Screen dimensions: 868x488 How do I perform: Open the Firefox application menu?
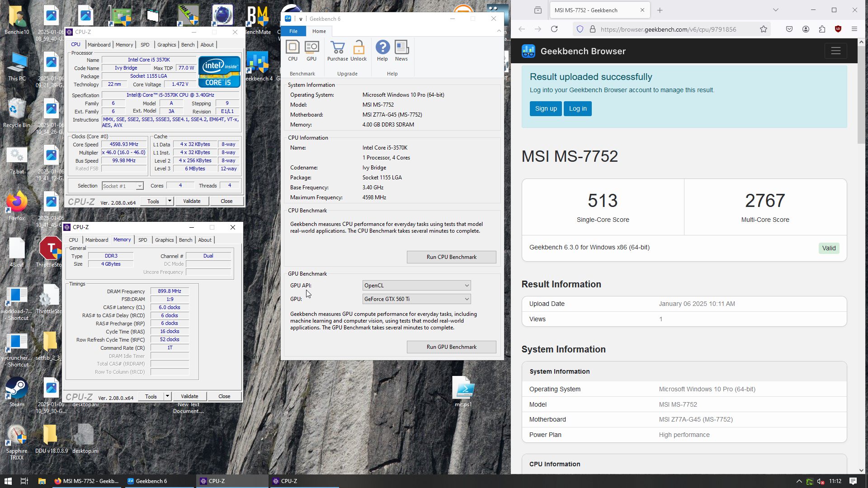click(854, 29)
